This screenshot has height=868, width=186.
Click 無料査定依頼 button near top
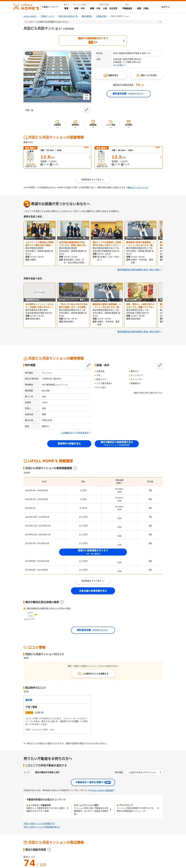129,94
